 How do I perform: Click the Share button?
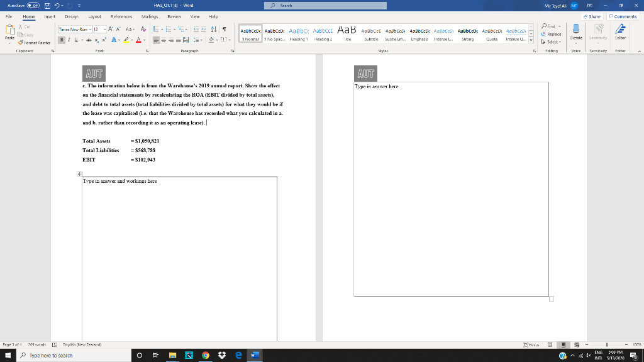click(x=592, y=16)
